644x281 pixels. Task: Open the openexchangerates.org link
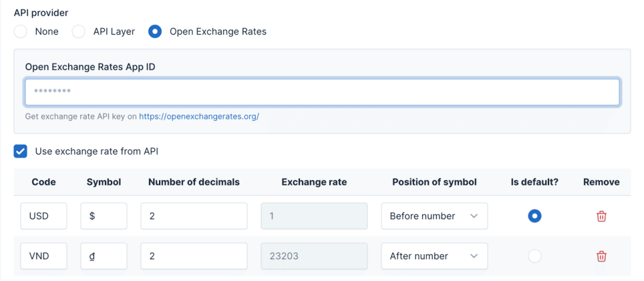pos(199,117)
